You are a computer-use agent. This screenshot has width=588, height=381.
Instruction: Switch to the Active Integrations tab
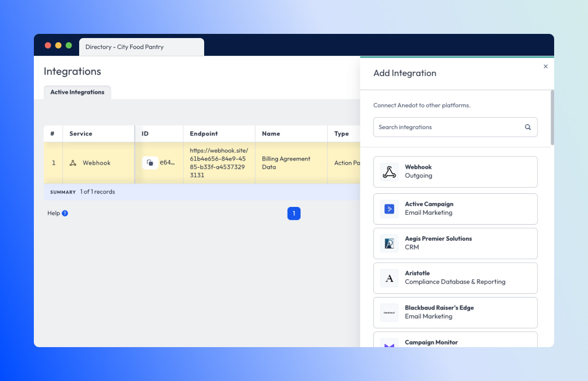point(77,92)
